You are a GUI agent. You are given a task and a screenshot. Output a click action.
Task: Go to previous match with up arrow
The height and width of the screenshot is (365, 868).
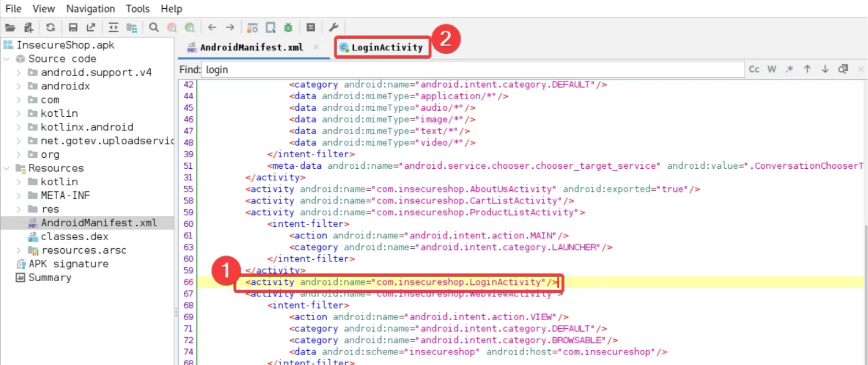click(x=807, y=69)
